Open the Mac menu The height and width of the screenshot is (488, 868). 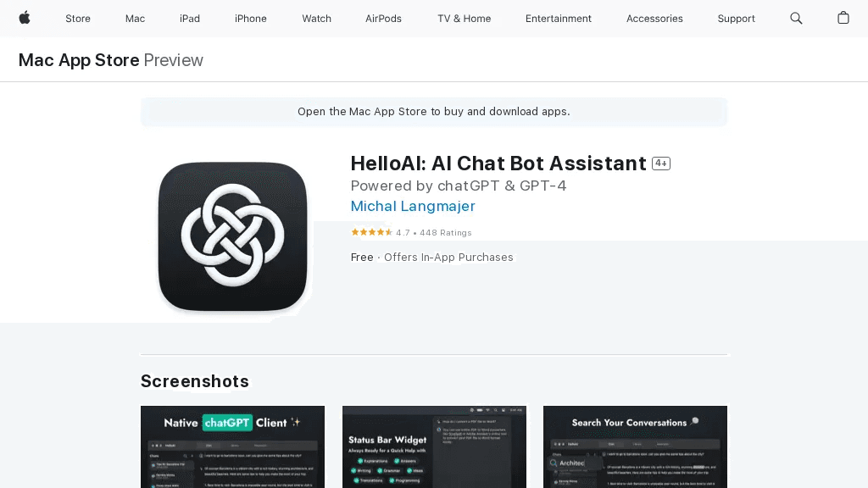[135, 19]
